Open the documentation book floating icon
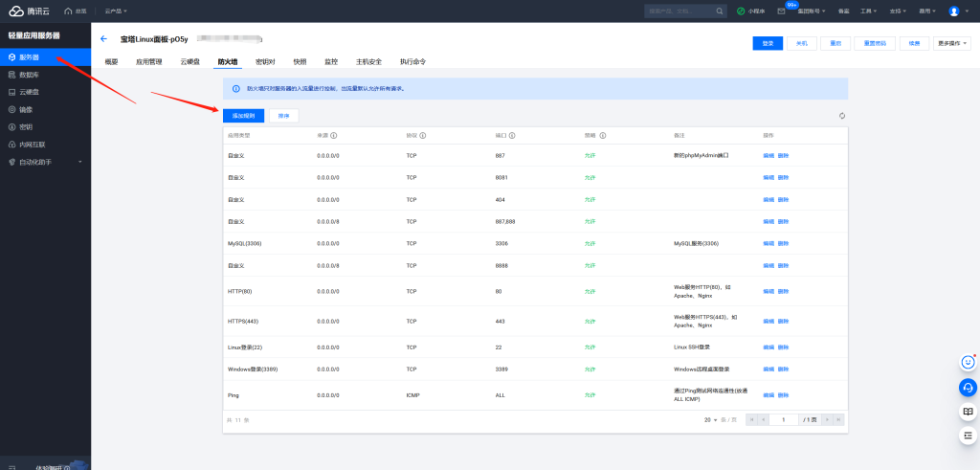Image resolution: width=980 pixels, height=470 pixels. pos(968,412)
